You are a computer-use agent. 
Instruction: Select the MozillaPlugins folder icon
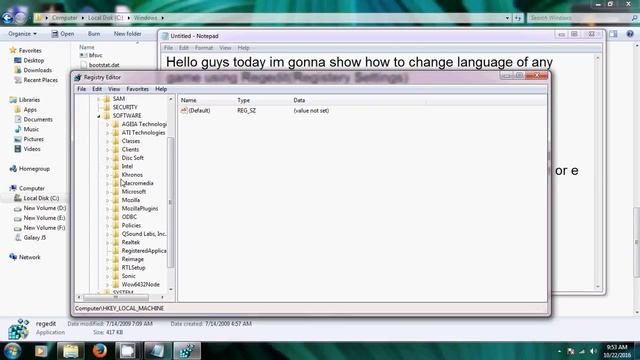coord(116,209)
